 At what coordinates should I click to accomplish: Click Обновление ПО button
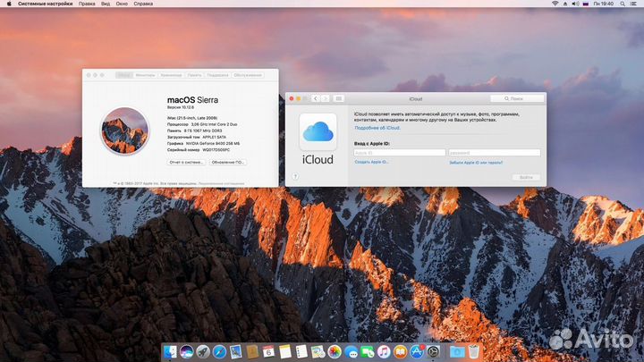(227, 162)
